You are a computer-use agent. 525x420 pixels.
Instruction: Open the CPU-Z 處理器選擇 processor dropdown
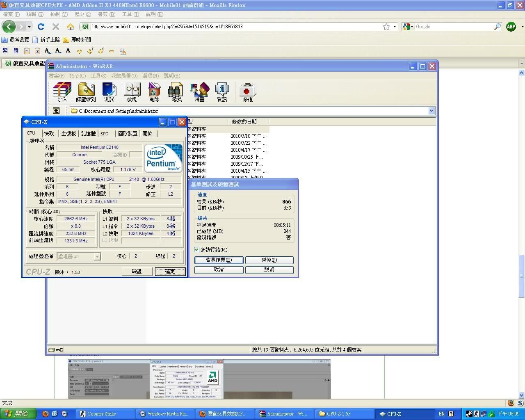point(97,256)
